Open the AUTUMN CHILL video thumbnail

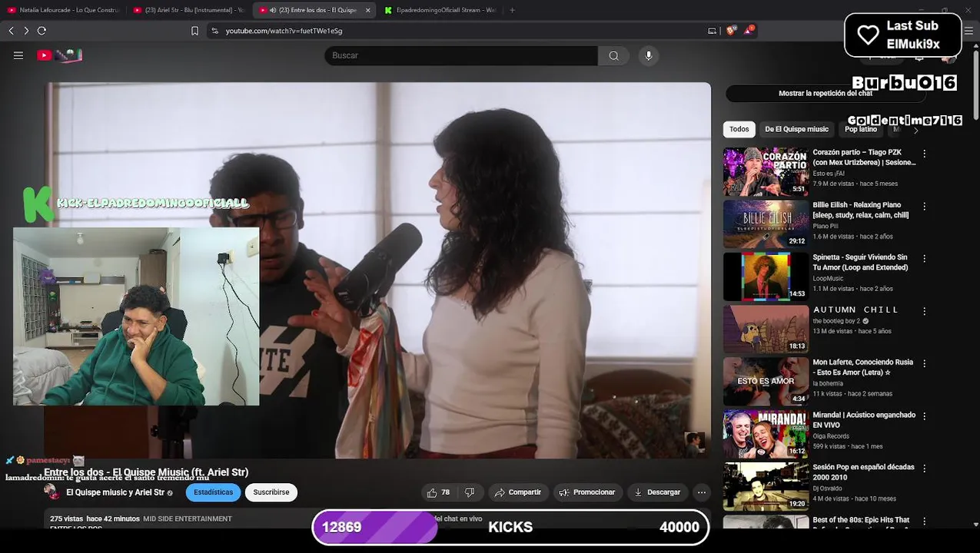tap(766, 329)
